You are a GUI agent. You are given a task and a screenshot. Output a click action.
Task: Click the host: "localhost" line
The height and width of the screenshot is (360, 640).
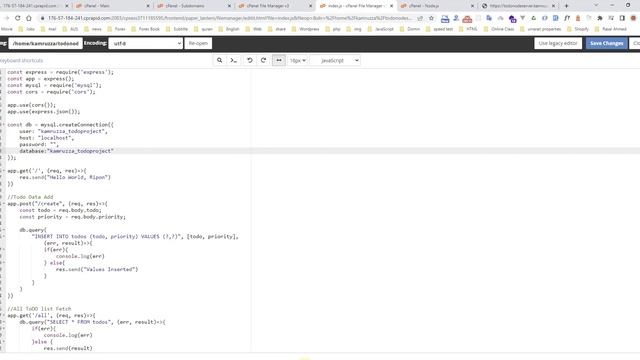47,138
